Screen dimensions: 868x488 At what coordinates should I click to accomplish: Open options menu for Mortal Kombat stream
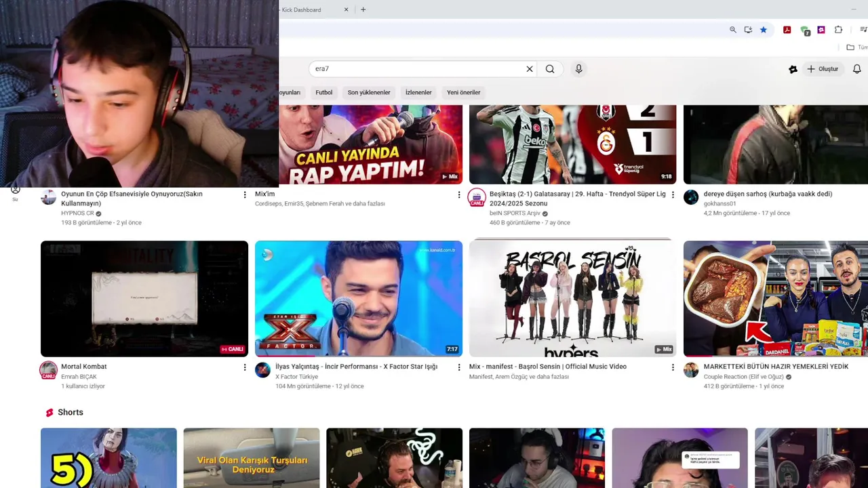coord(245,367)
